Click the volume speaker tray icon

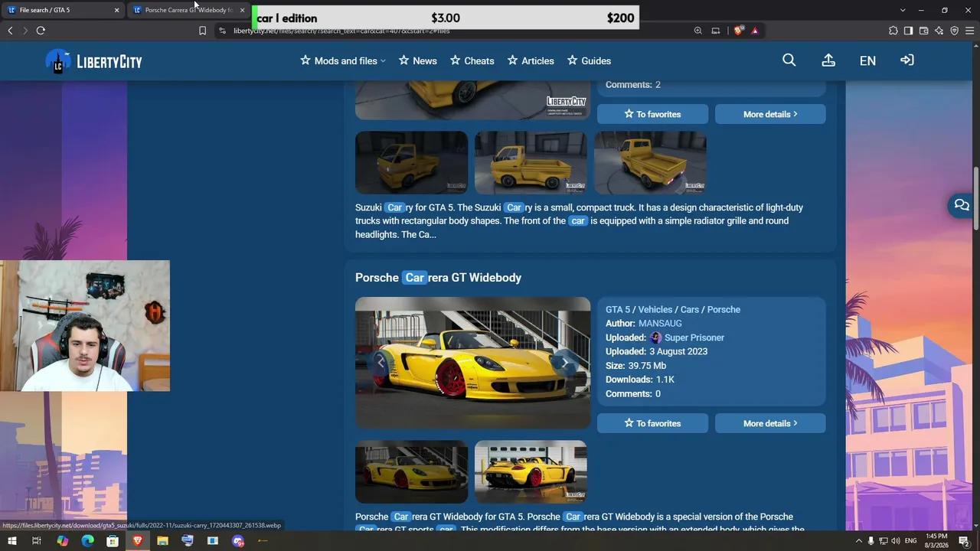895,541
